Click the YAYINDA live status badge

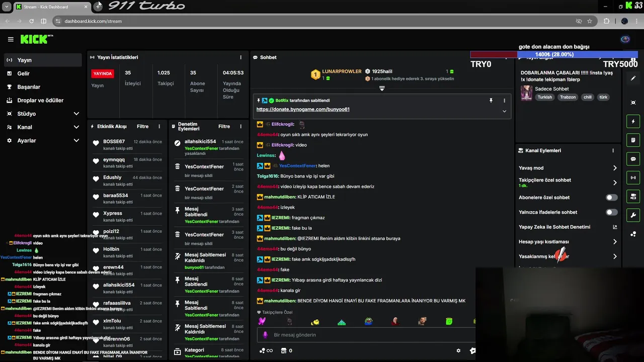103,73
